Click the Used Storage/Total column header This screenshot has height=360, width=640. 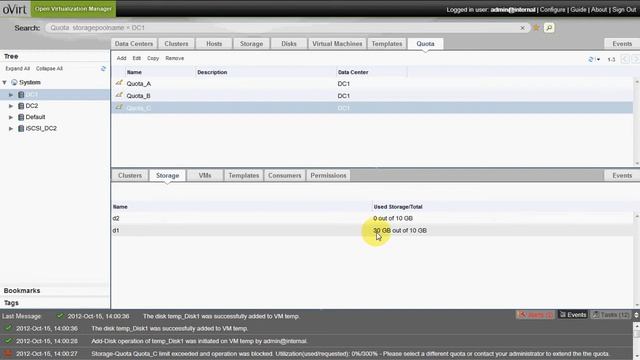(398, 207)
